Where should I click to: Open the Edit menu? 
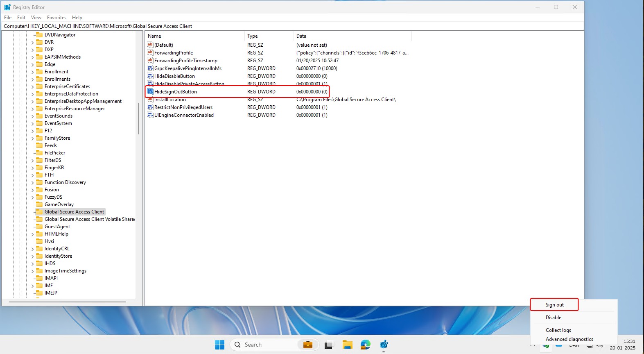coord(21,18)
